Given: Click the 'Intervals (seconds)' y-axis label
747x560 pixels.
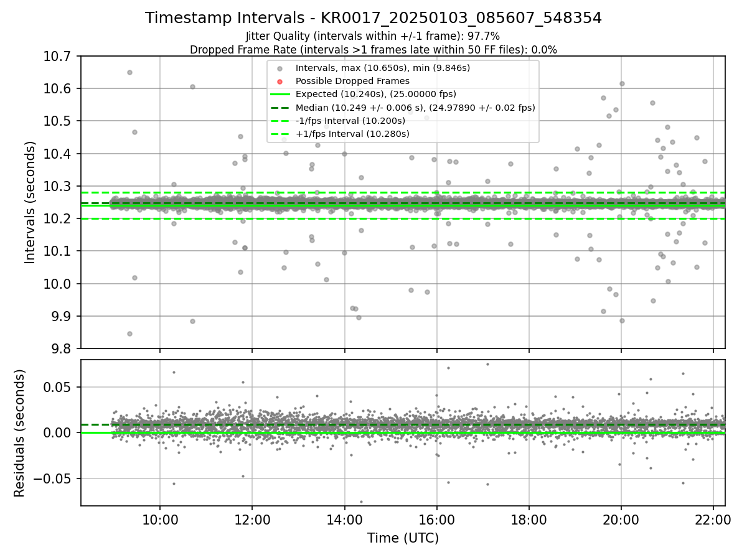Looking at the screenshot, I should (x=30, y=202).
